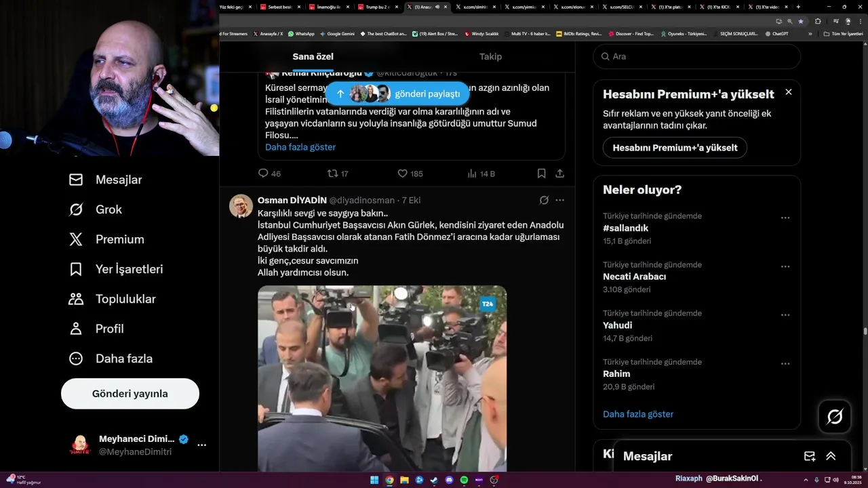Click Grok explain icon on Osman DİYADİN post
Viewport: 868px width, 488px height.
point(544,200)
